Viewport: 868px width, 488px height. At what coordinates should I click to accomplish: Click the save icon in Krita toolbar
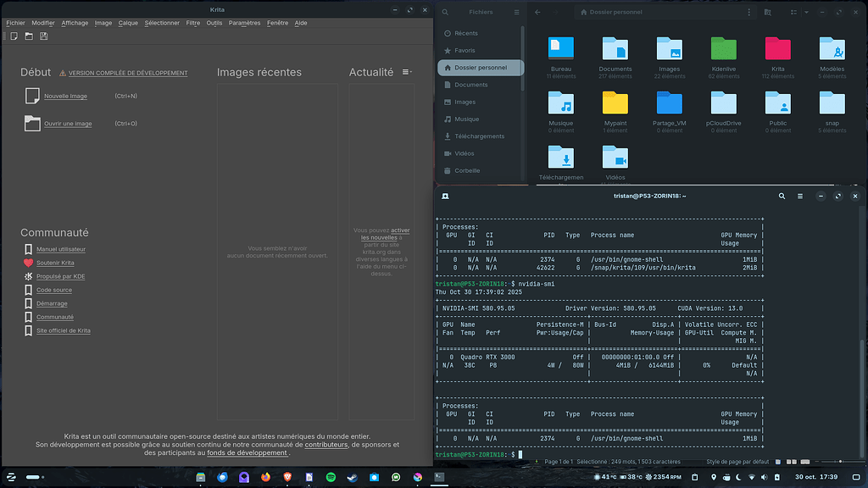click(x=43, y=36)
